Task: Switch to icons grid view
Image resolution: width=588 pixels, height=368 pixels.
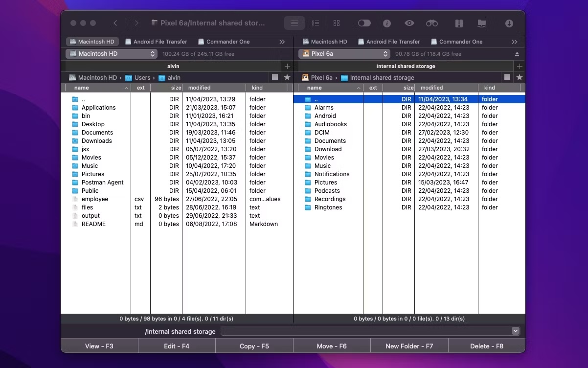Action: tap(337, 23)
